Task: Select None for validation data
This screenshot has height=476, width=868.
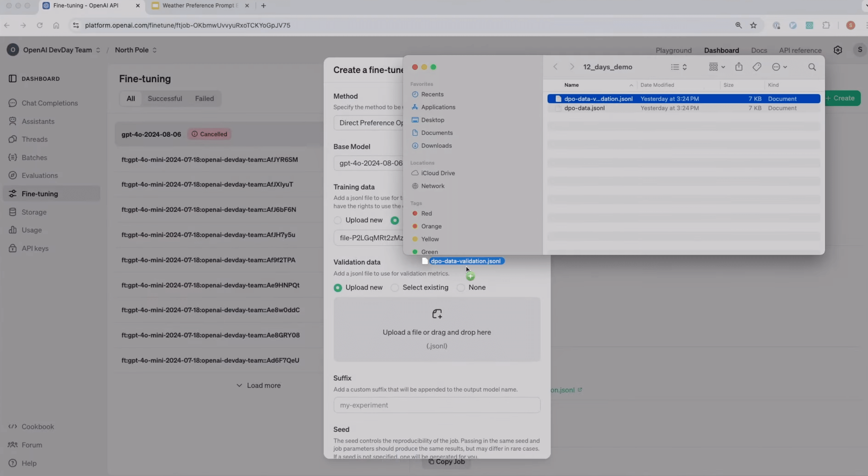Action: [461, 288]
